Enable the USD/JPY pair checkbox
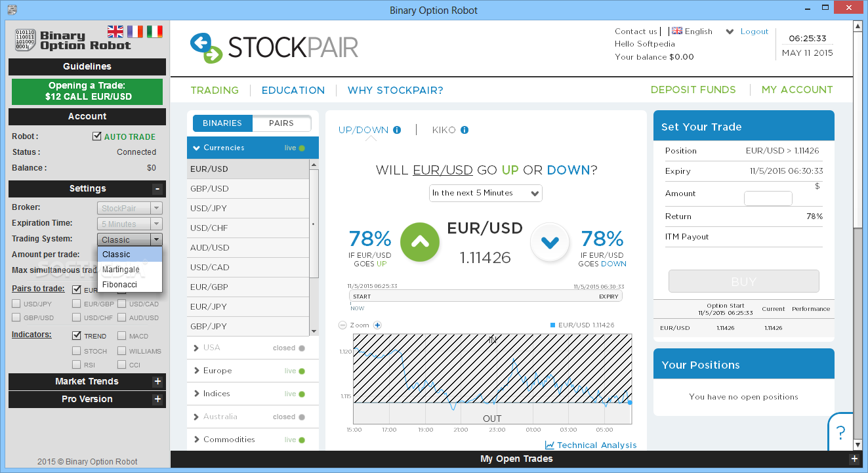Image resolution: width=868 pixels, height=473 pixels. coord(16,304)
